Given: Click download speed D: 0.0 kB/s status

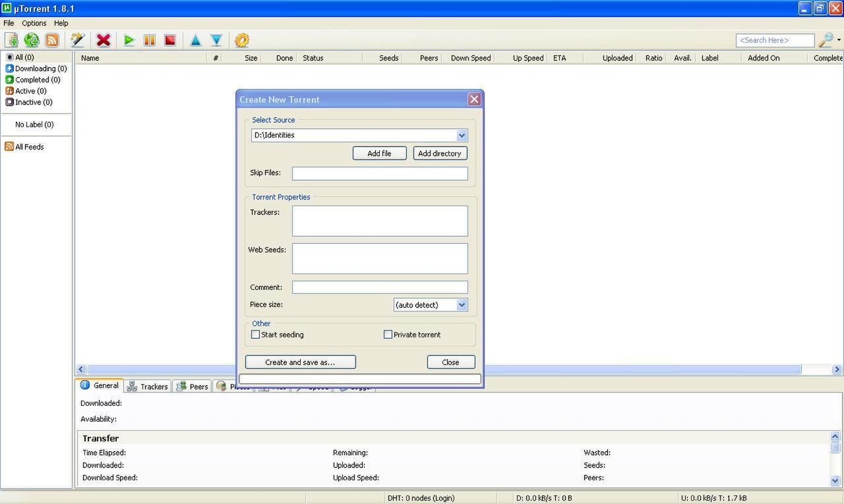Looking at the screenshot, I should coord(544,498).
